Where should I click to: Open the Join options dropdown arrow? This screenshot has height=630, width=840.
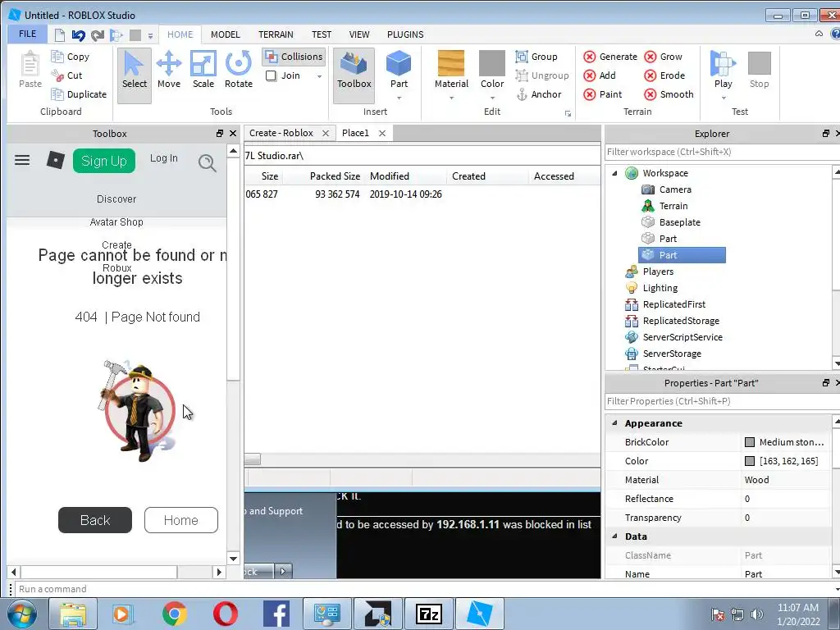[x=319, y=76]
